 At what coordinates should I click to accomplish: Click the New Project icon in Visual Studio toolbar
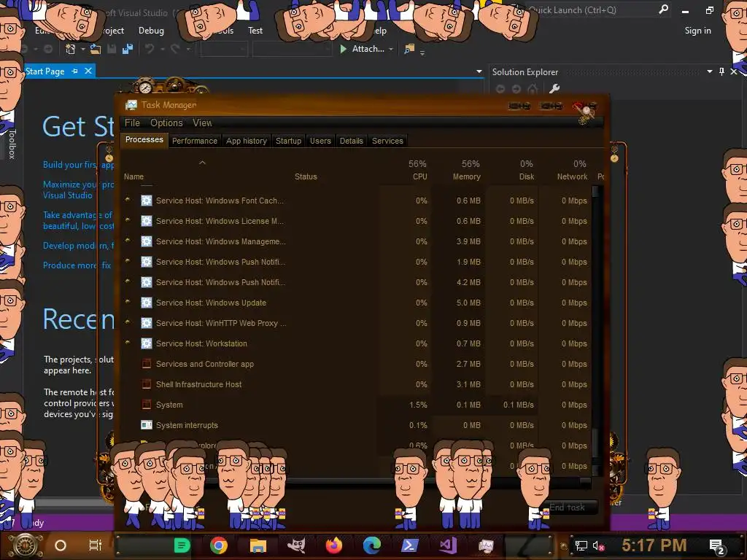[71, 49]
